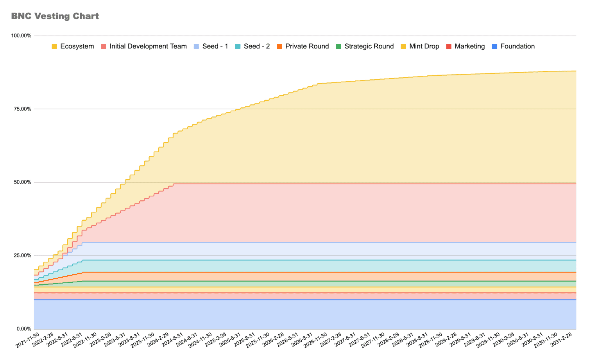
Task: Click the 2023-5-31 x-axis date label
Action: point(115,340)
